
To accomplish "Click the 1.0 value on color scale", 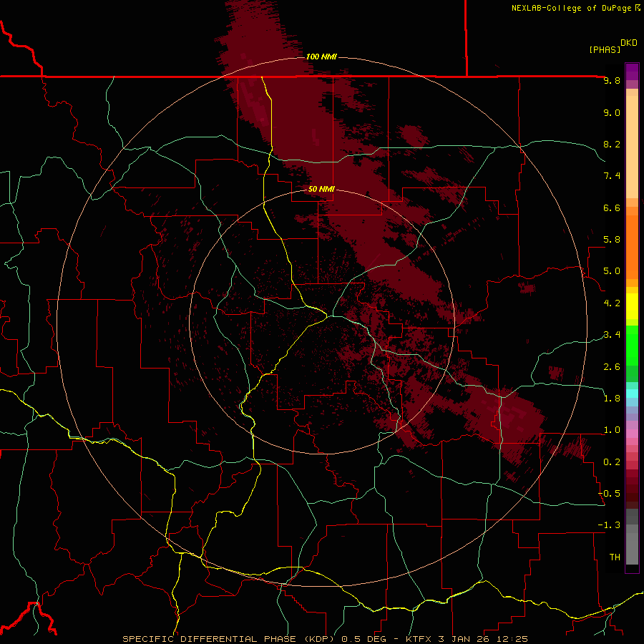I will pos(612,430).
